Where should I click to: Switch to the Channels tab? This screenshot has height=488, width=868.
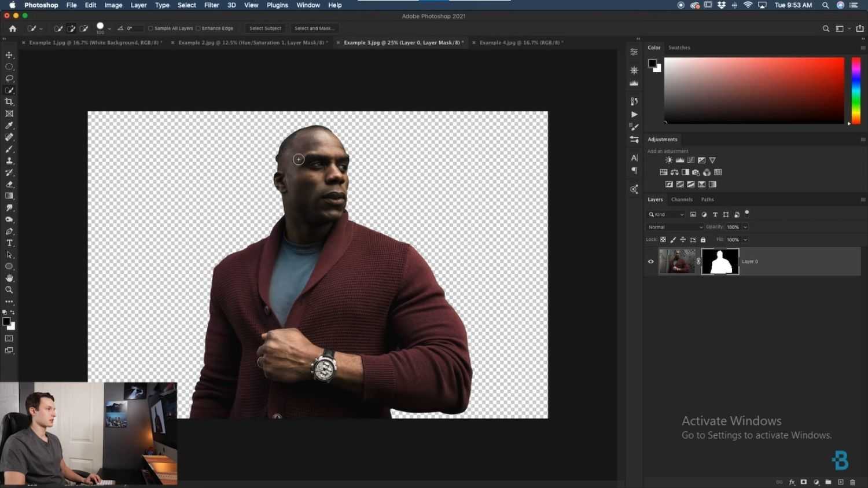(682, 199)
